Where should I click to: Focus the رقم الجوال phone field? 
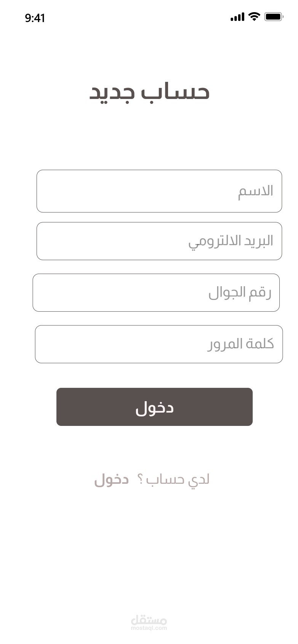pyautogui.click(x=156, y=292)
